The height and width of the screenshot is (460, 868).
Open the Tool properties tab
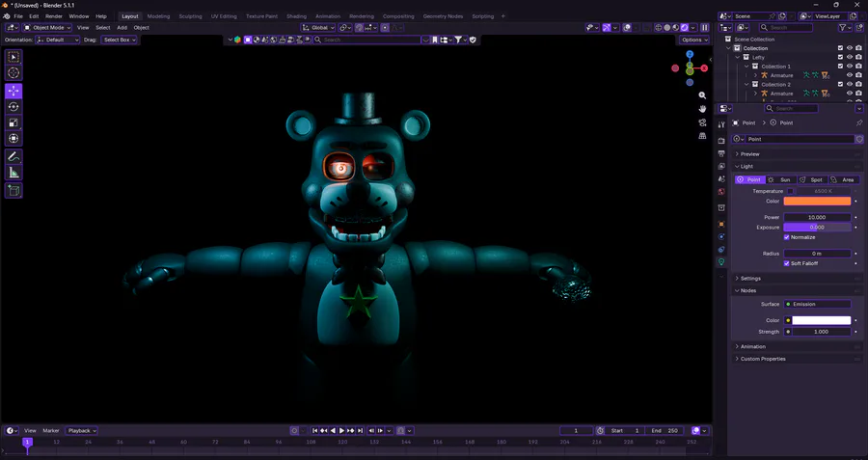721,125
